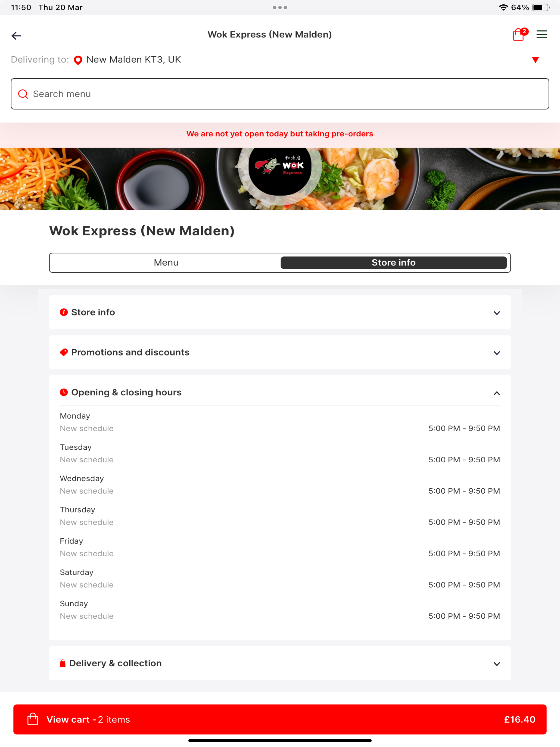Collapse Opening & closing hours section
The image size is (560, 747).
tap(280, 392)
